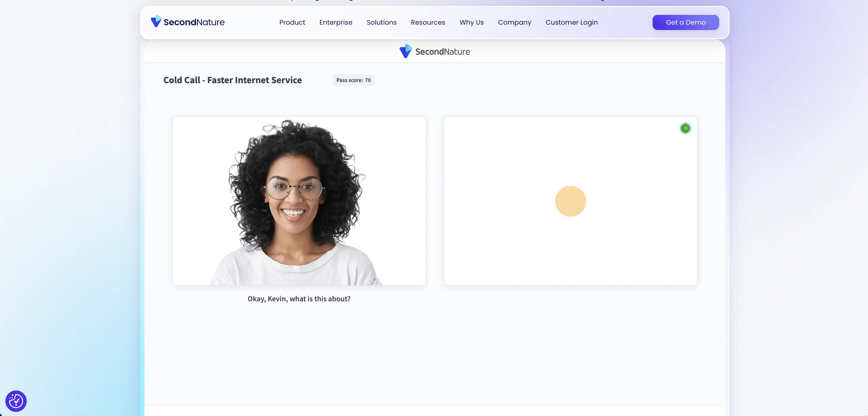The image size is (868, 416).
Task: Go to Customer Login
Action: click(572, 22)
